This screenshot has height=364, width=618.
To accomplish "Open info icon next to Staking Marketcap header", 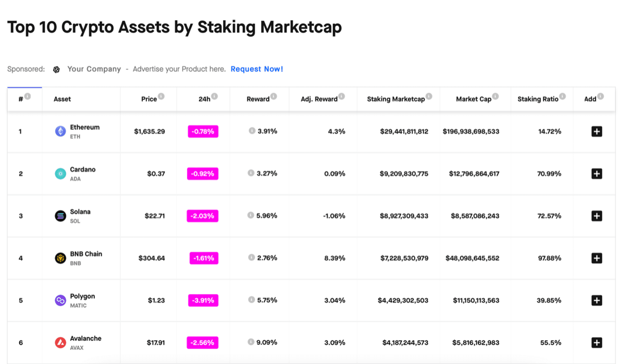I will point(429,96).
